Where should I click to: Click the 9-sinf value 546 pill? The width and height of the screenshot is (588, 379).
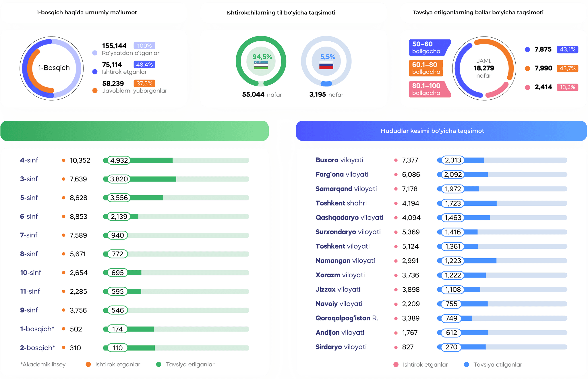(x=117, y=310)
